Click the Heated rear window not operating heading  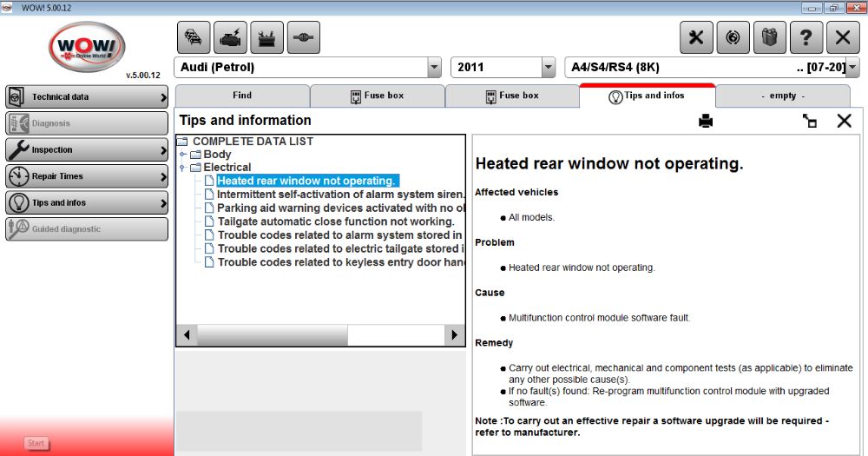[609, 164]
